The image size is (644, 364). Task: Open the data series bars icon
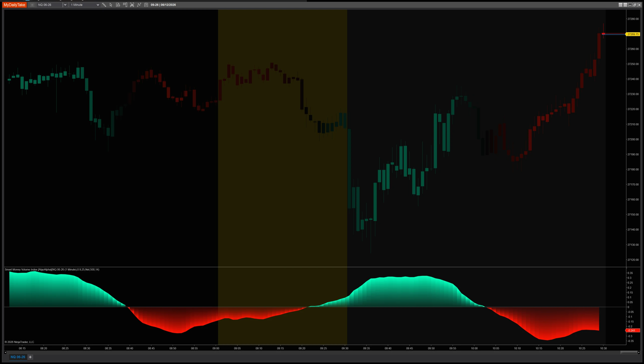132,5
